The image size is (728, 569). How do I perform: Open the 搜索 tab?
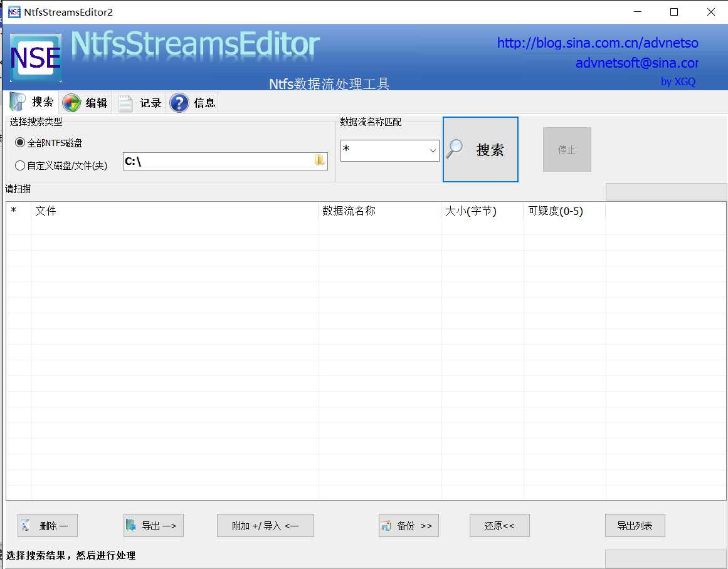coord(33,103)
